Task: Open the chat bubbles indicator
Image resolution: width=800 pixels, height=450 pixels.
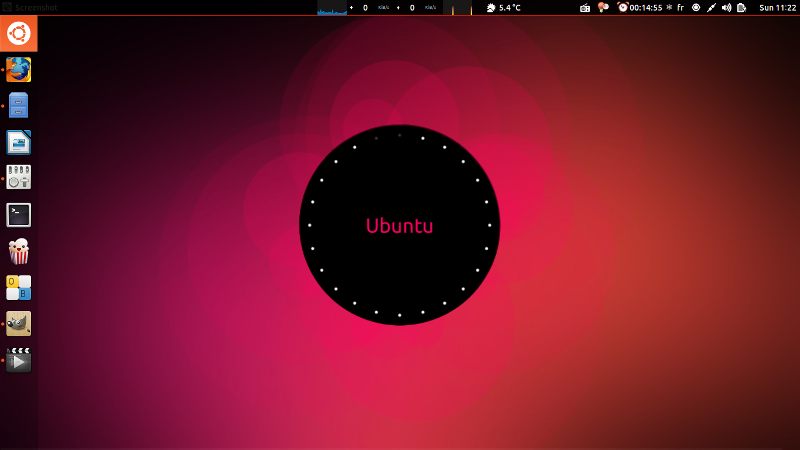Action: 603,7
